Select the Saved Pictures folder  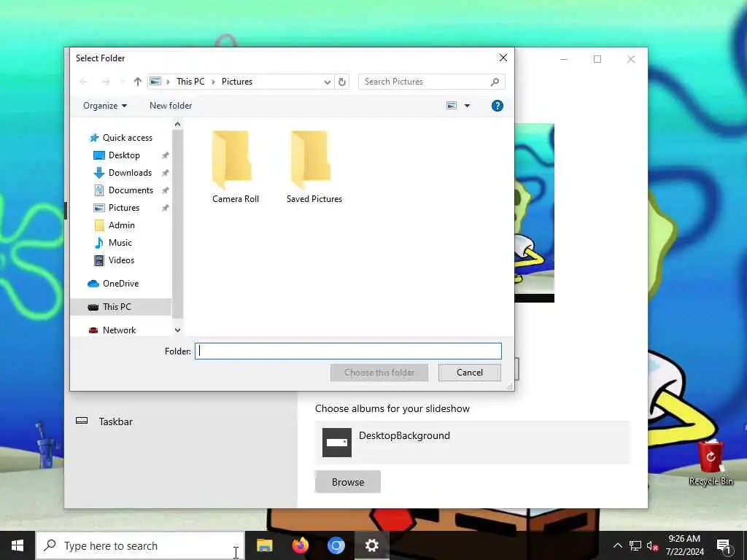[x=314, y=167]
